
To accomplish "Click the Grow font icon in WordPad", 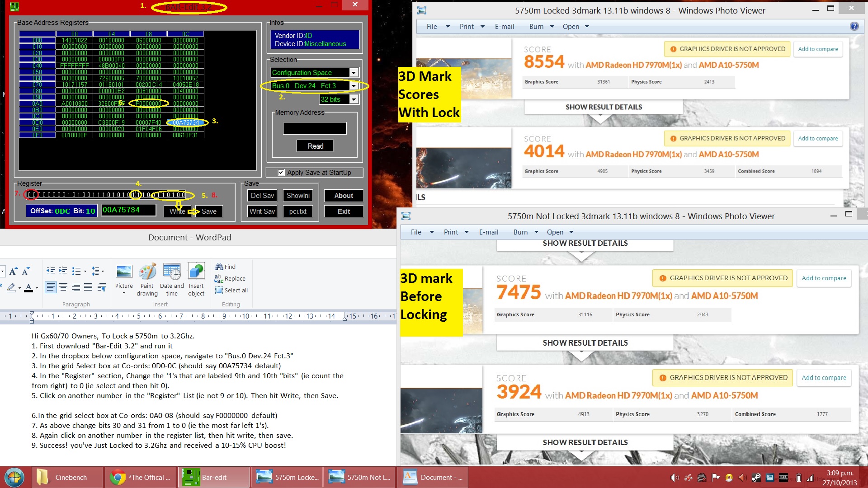I will tap(13, 271).
